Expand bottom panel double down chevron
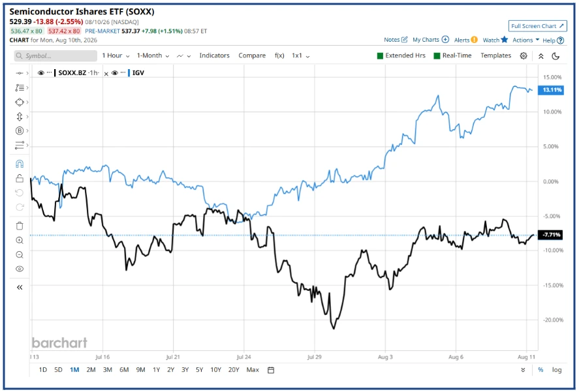Screen dimensions: 579x392 click(523, 370)
